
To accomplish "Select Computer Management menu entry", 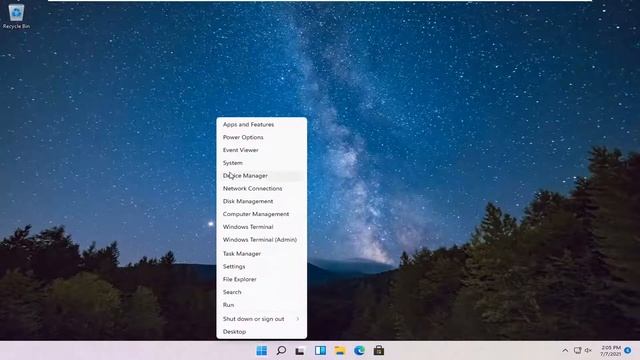I will [x=262, y=214].
